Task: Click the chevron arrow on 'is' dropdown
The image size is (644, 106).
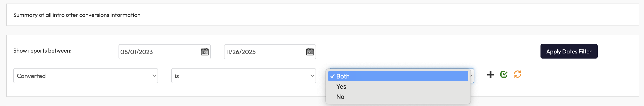Action: point(312,76)
